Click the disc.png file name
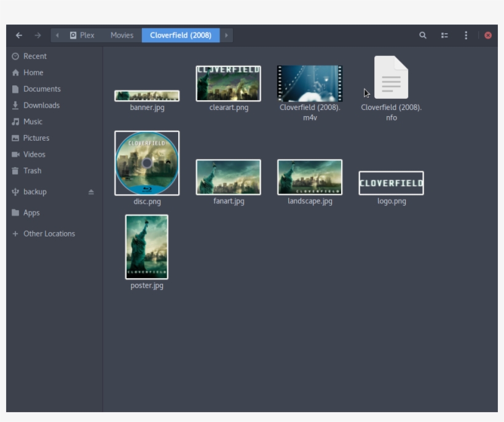 coord(148,201)
